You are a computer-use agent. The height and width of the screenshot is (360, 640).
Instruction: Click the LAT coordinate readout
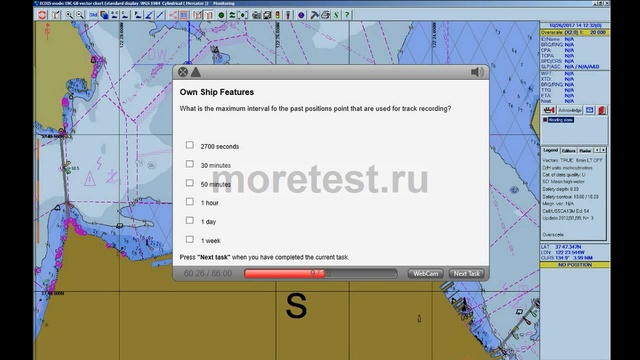click(561, 247)
